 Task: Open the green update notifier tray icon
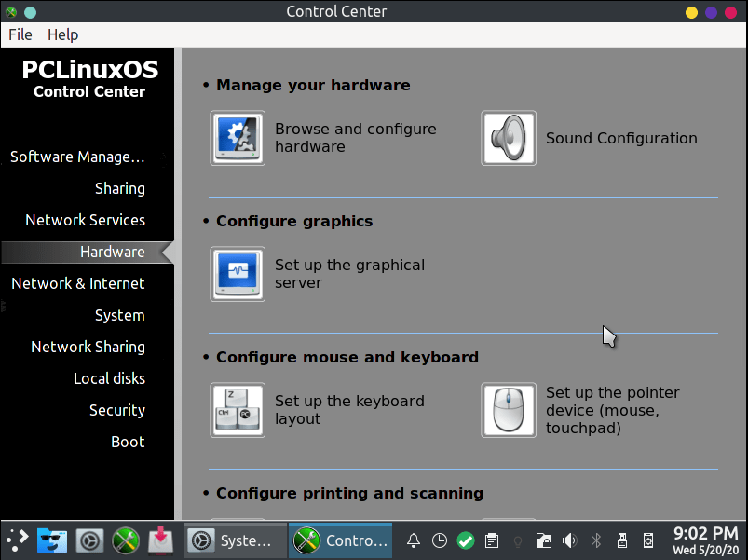pos(465,540)
